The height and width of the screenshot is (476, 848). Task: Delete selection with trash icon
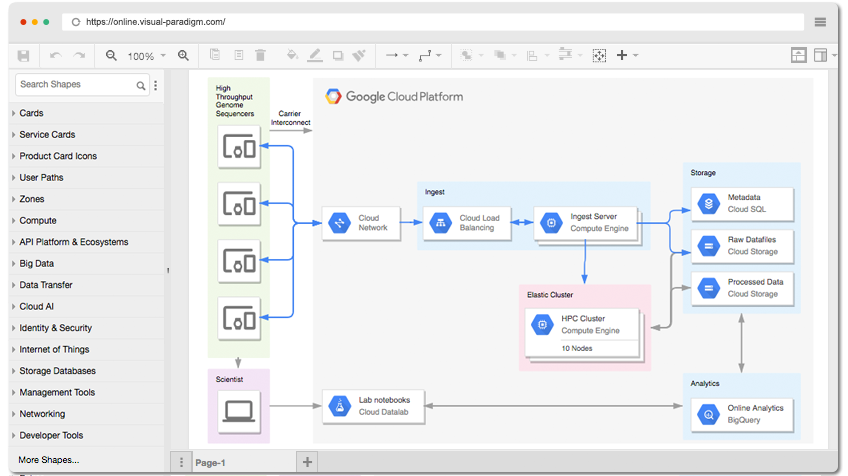point(260,55)
